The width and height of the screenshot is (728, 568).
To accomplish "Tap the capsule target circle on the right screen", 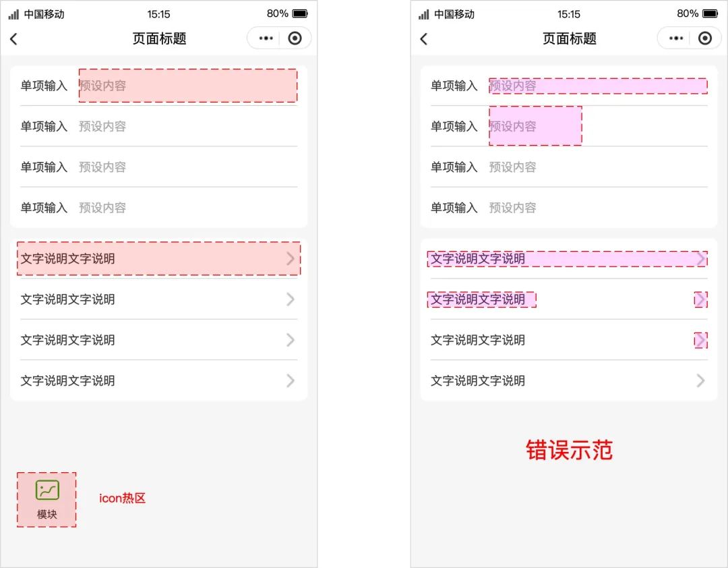I will pyautogui.click(x=705, y=38).
